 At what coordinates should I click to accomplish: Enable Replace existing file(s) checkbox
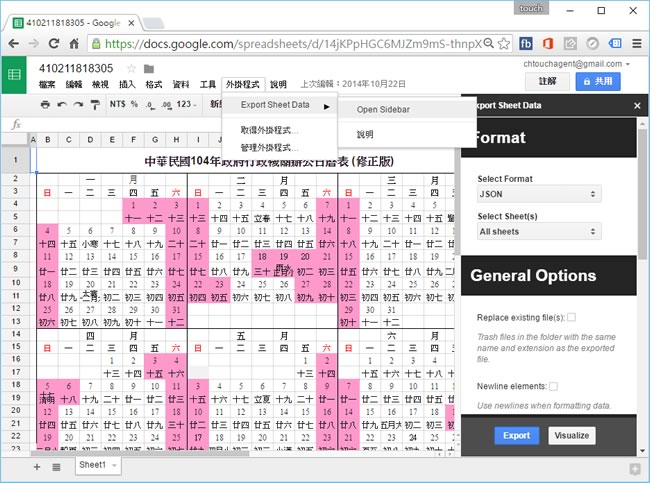(571, 317)
